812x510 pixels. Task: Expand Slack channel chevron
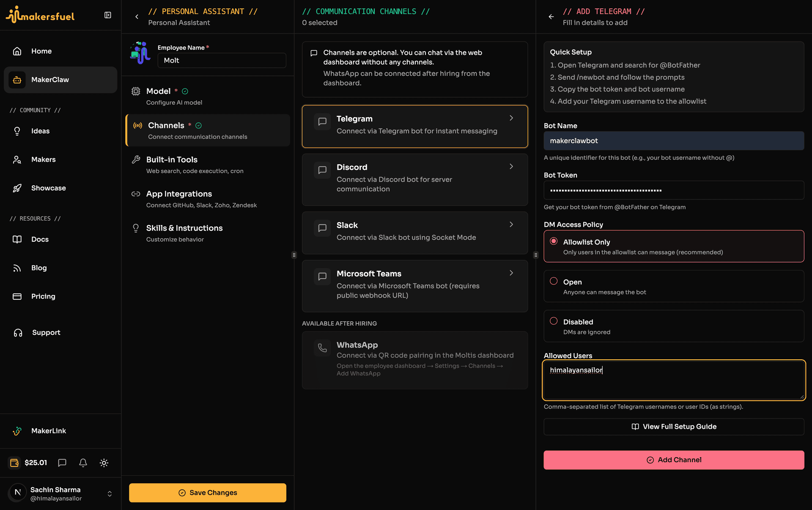pyautogui.click(x=511, y=224)
